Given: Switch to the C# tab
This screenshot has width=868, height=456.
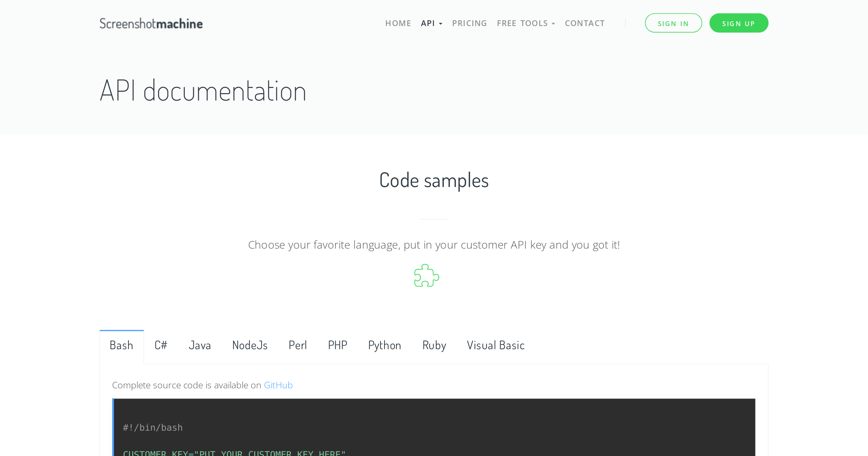Looking at the screenshot, I should 161,345.
